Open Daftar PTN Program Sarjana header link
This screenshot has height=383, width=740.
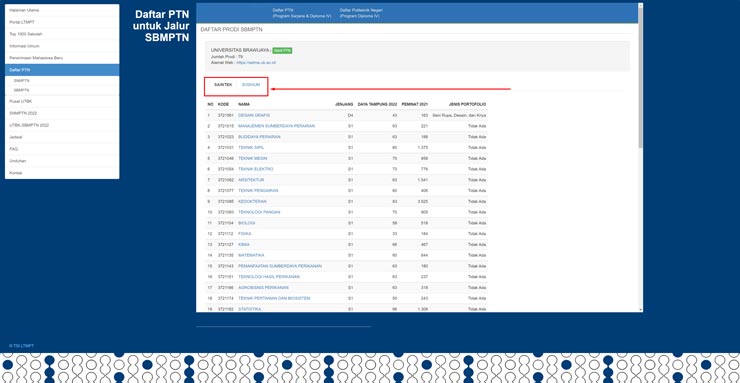[302, 13]
